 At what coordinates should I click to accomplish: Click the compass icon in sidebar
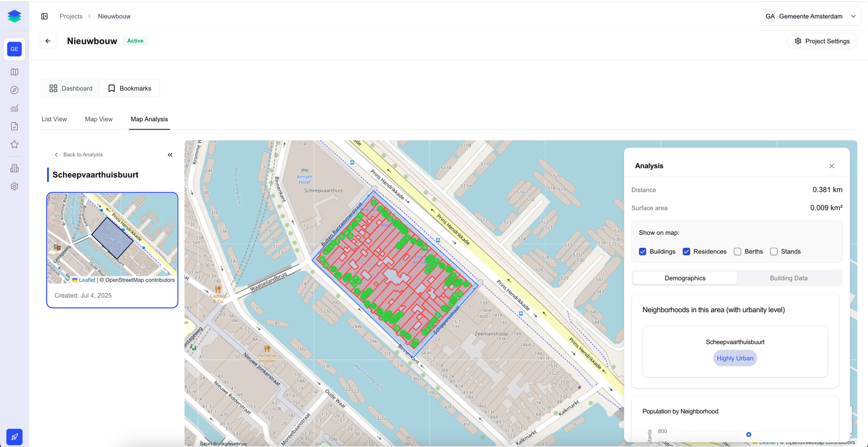(14, 90)
